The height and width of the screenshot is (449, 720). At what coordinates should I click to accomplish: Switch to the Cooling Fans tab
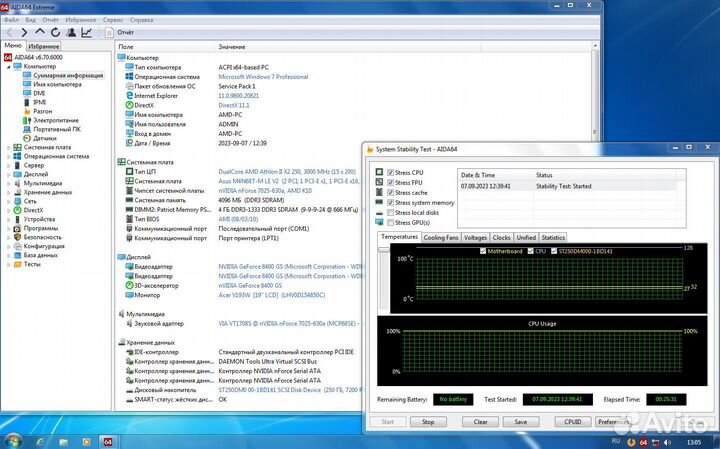click(x=441, y=238)
